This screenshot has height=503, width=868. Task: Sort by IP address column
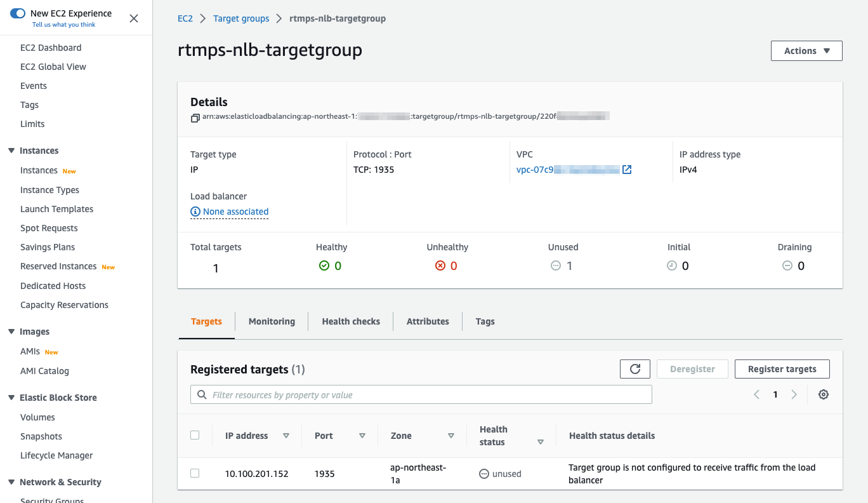coord(286,436)
